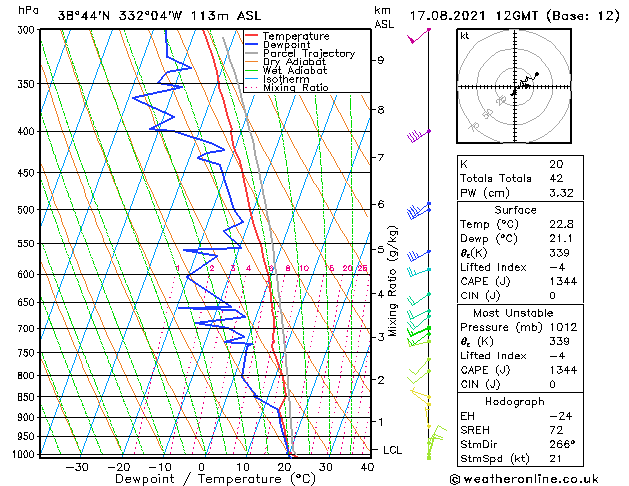Click the Totals Totals value 42
Image resolution: width=629 pixels, height=486 pixels.
[x=556, y=178]
